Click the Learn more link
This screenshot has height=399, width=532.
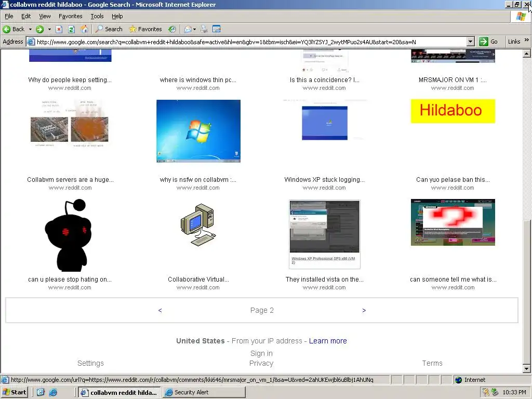click(328, 341)
